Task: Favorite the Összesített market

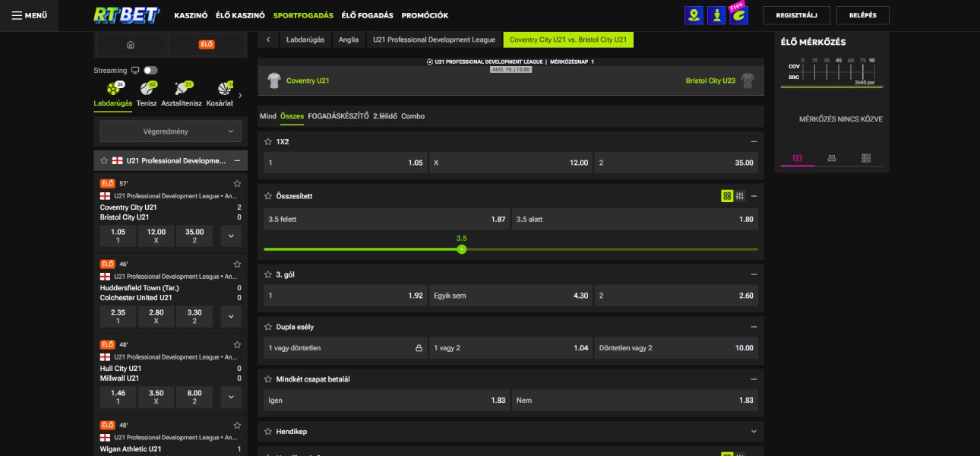Action: pos(268,196)
